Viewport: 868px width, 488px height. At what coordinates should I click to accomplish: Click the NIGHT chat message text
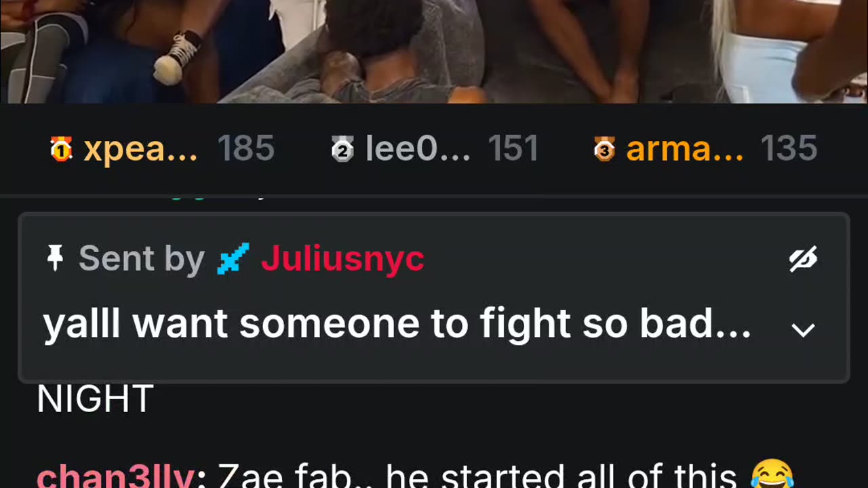coord(95,399)
